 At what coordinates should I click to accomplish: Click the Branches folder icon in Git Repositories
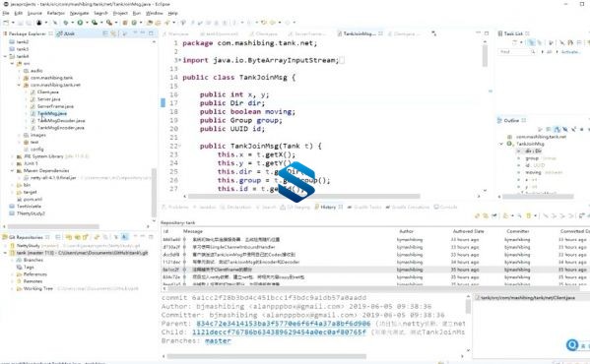(19, 260)
